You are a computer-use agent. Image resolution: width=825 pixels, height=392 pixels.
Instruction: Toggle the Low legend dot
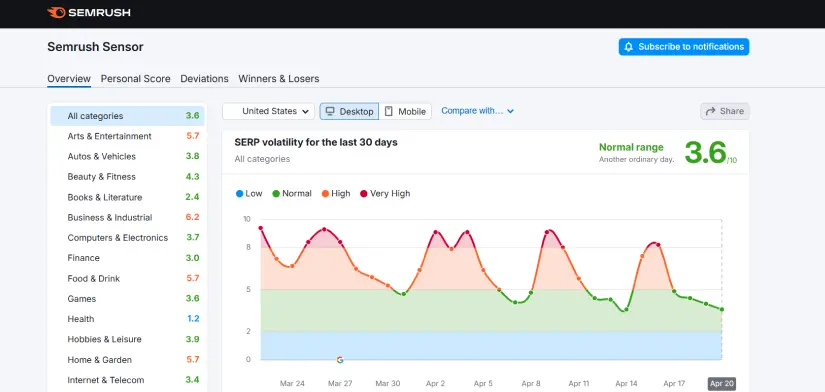pyautogui.click(x=240, y=194)
